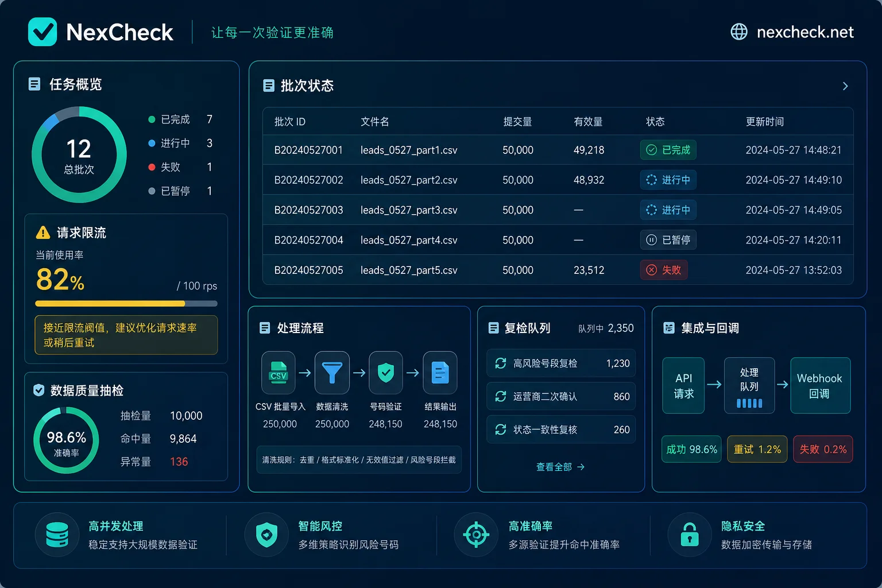The height and width of the screenshot is (588, 882).
Task: Click the 隐私安全 lock icon
Action: tap(690, 535)
